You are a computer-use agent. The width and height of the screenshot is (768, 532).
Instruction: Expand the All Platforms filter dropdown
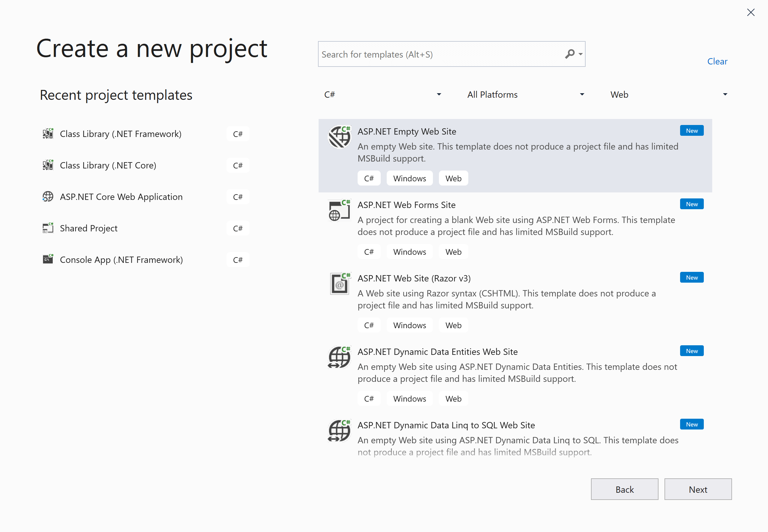click(x=526, y=95)
